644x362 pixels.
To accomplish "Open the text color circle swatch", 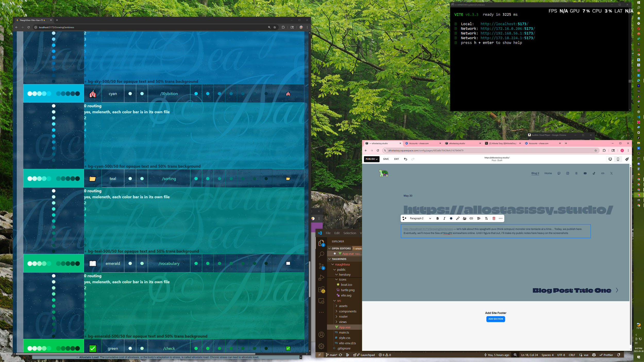I will pyautogui.click(x=451, y=218).
